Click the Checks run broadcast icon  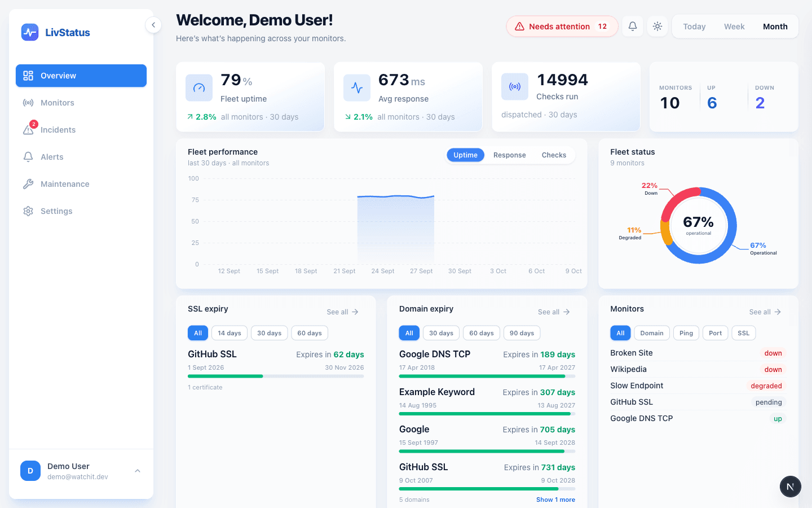(515, 86)
